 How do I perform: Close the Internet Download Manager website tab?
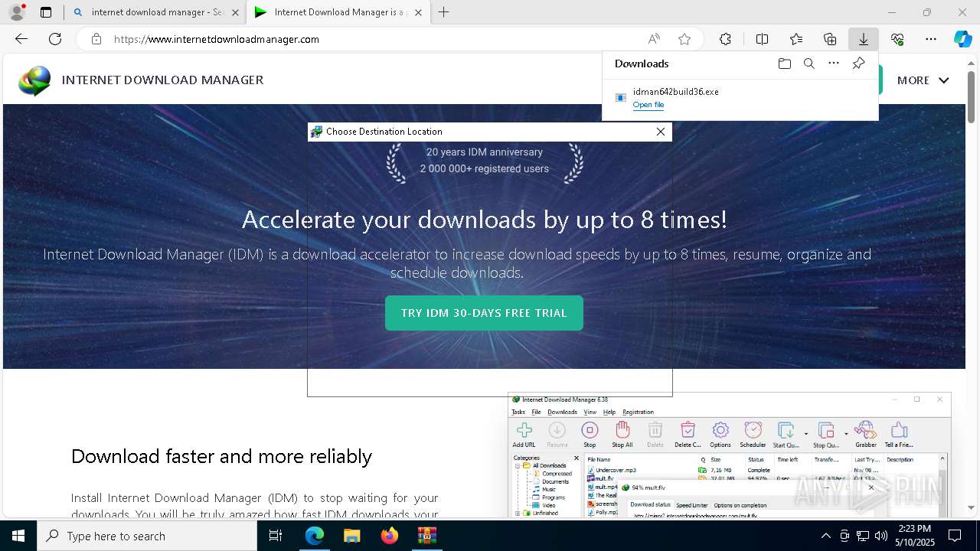tap(417, 12)
